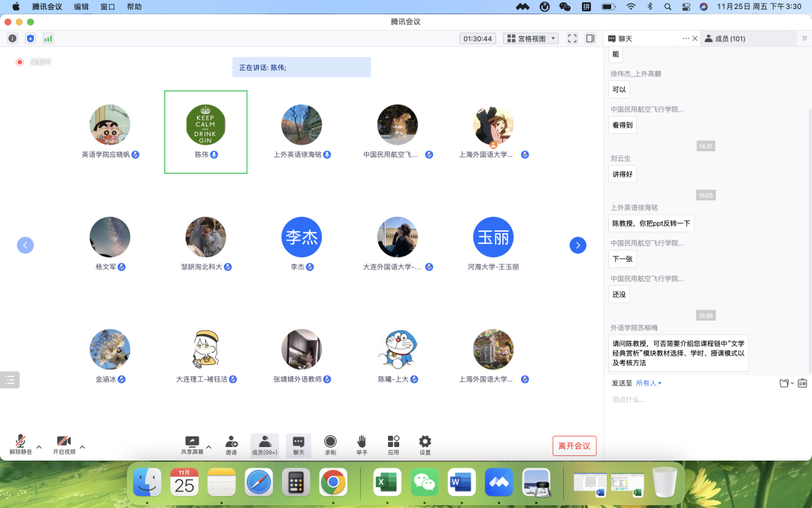Enter full screen mode icon
The image size is (812, 508).
(x=572, y=38)
